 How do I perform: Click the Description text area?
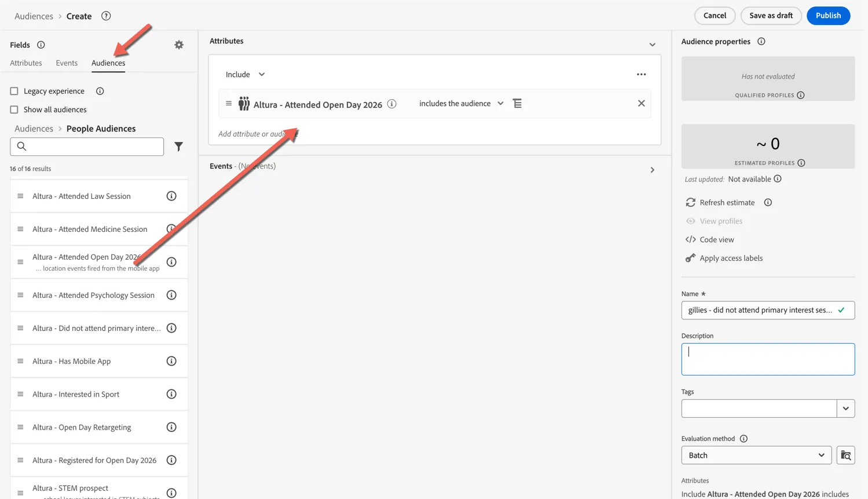point(768,359)
